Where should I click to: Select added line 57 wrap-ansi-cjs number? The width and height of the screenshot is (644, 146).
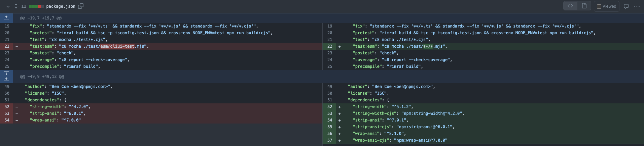(x=329, y=140)
